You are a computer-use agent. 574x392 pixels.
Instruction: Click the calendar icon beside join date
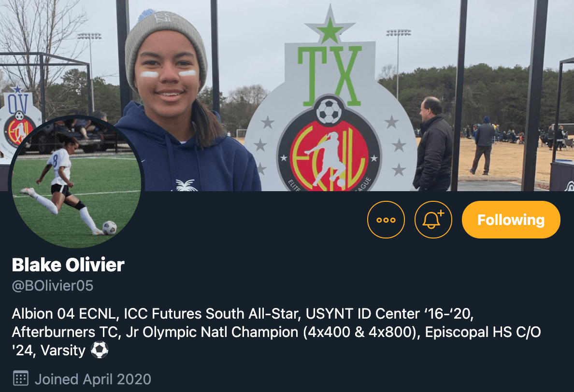[x=21, y=378]
